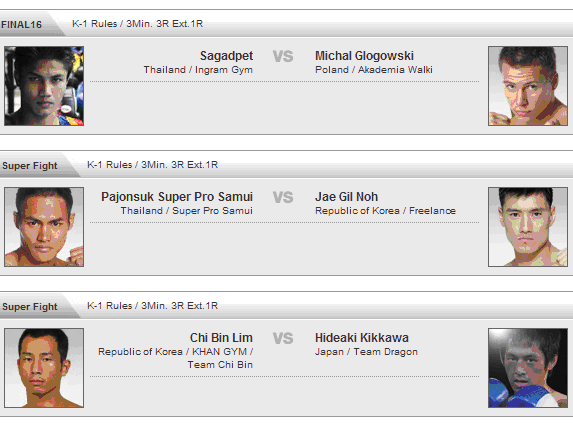The image size is (573, 423).
Task: Click the Sagadpet fighter name
Action: pyautogui.click(x=226, y=56)
